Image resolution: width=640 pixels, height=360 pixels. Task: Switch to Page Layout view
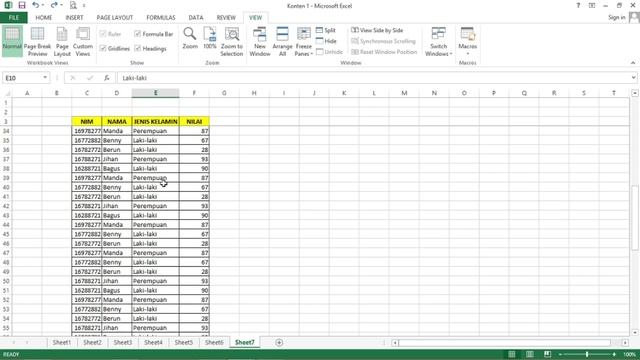click(62, 41)
